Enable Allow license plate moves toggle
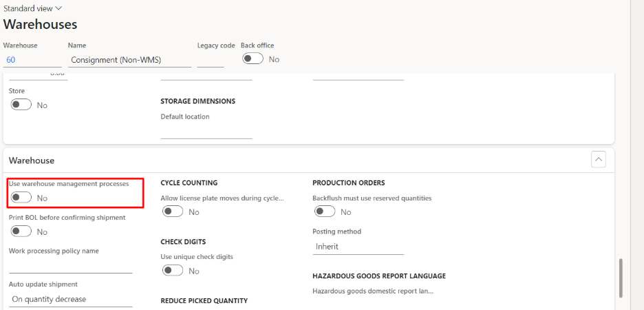Screen dimensions: 644x310 pos(173,212)
